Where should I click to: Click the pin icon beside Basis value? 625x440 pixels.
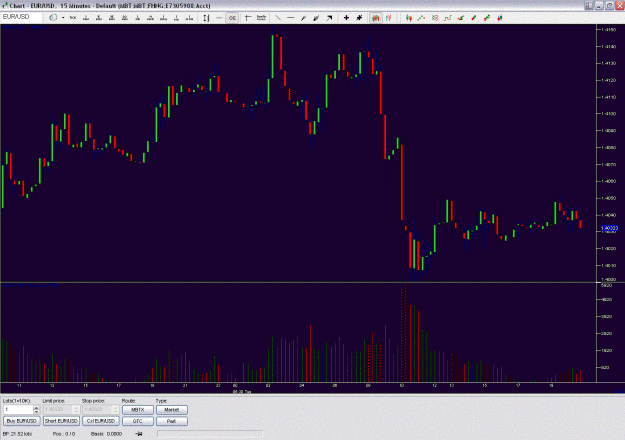click(139, 434)
